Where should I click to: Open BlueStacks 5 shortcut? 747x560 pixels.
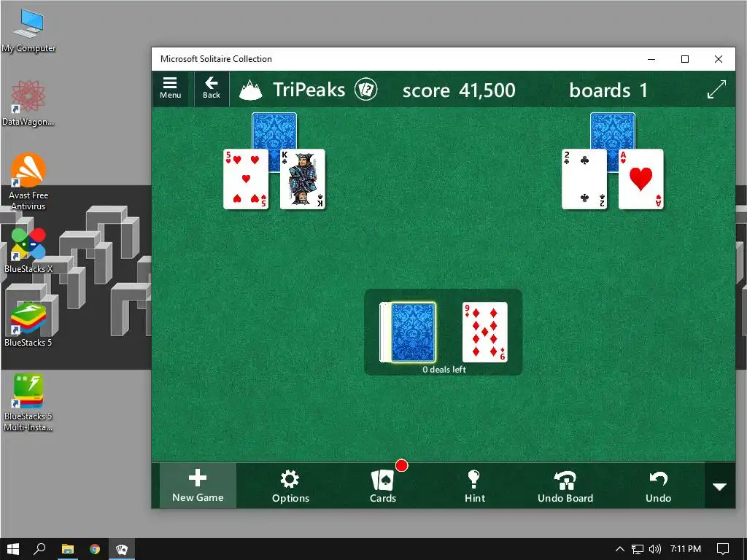[28, 324]
